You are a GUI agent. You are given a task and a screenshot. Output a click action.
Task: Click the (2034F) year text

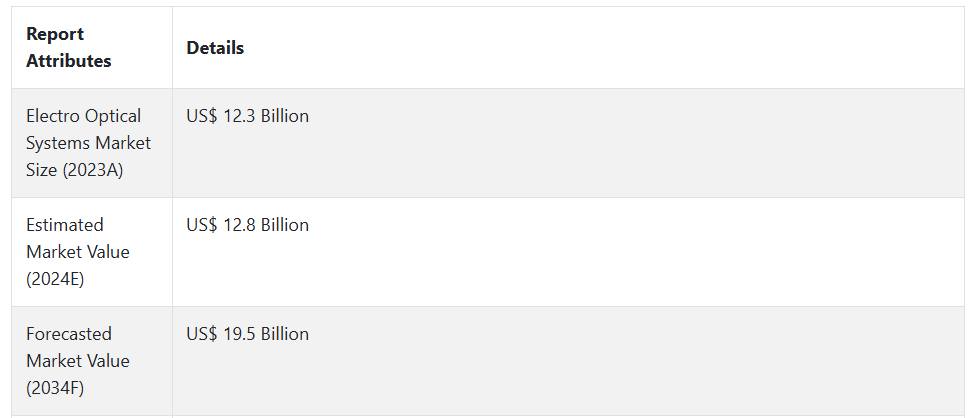[x=55, y=388]
